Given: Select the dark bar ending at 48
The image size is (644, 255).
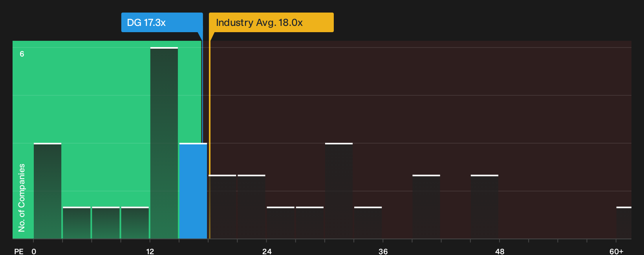Looking at the screenshot, I should (x=485, y=206).
